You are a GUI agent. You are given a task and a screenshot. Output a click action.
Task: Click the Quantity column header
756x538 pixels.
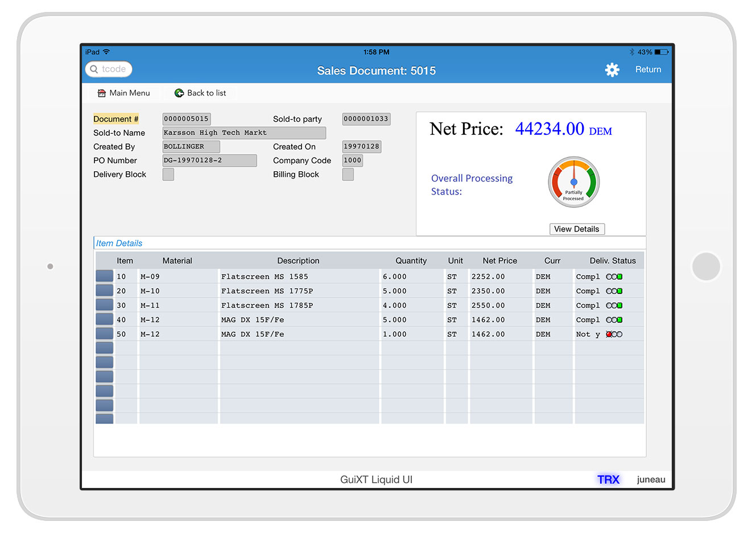[x=411, y=261]
